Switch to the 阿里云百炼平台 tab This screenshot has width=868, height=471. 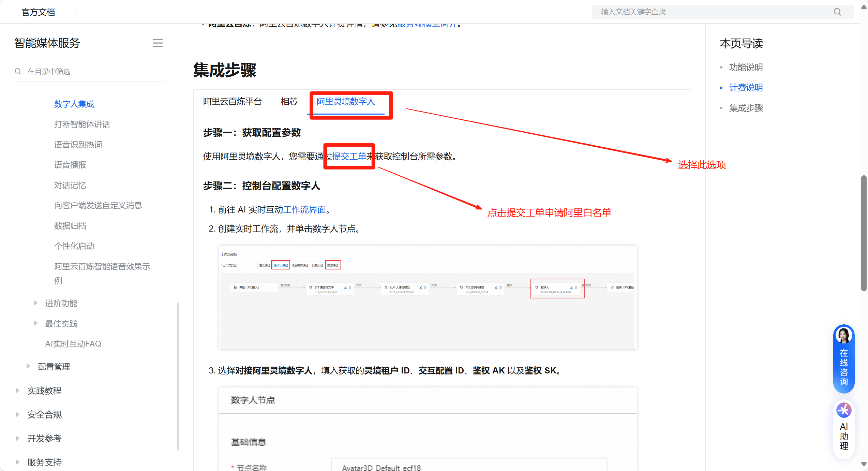(x=233, y=102)
